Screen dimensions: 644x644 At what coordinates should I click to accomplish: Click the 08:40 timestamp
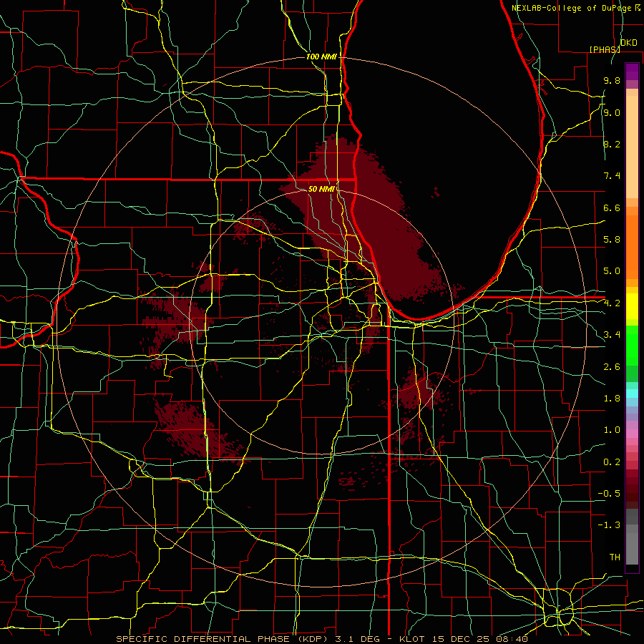point(511,639)
